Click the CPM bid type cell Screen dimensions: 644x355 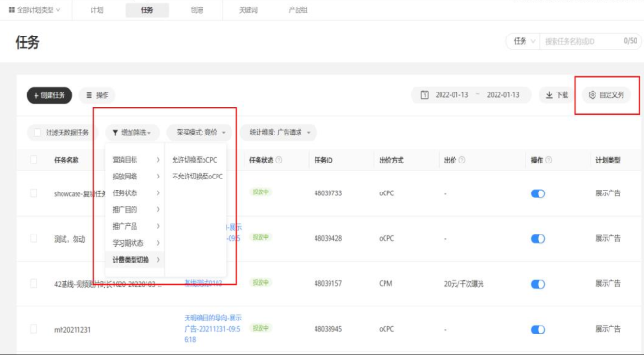[x=385, y=283]
